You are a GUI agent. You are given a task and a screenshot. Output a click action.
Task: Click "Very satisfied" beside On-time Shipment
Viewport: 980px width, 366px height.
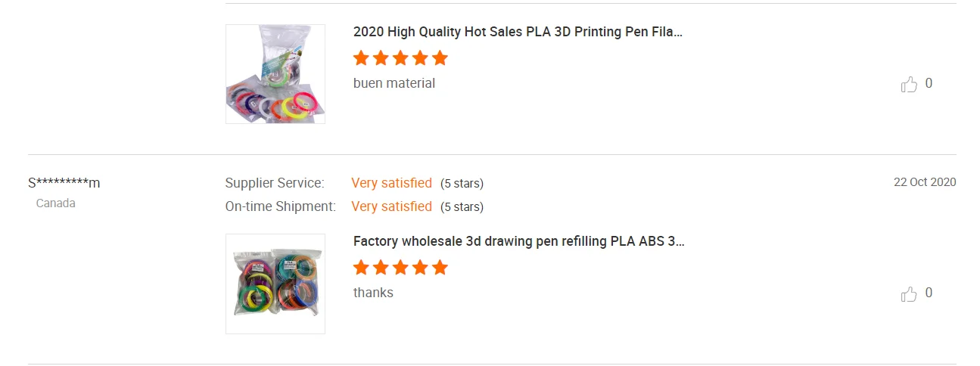coord(391,206)
